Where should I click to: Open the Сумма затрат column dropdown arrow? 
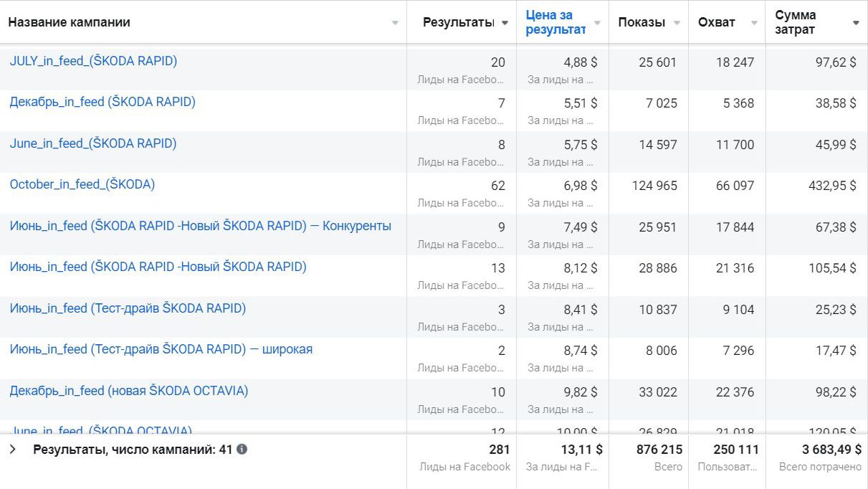[856, 23]
